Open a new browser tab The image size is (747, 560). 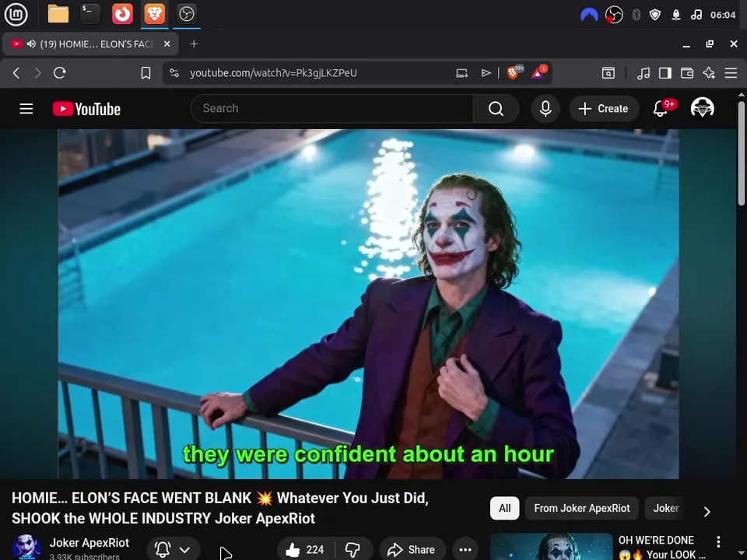[x=194, y=44]
